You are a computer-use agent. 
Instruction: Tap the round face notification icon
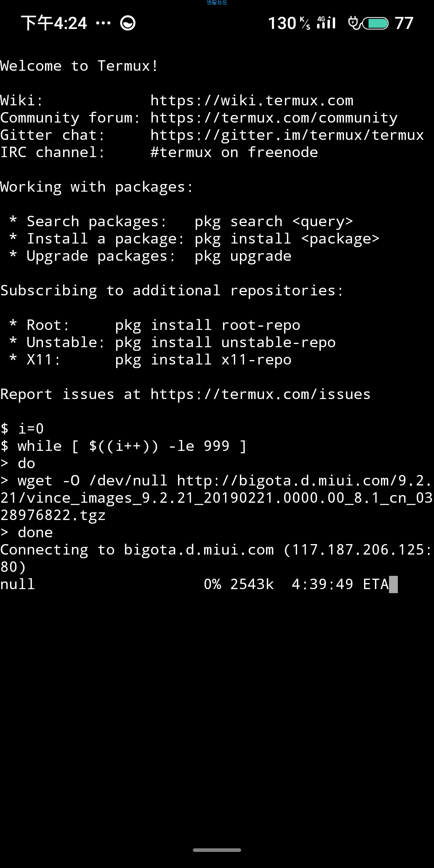[128, 23]
